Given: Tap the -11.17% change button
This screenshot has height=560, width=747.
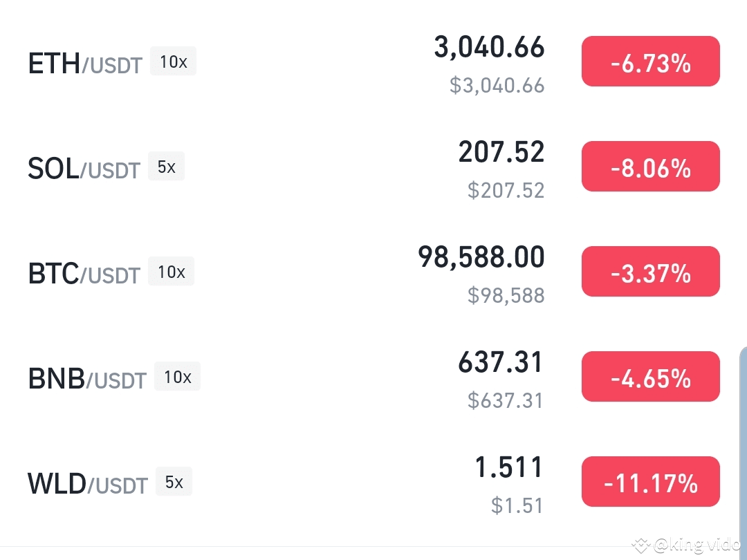Looking at the screenshot, I should coord(650,481).
